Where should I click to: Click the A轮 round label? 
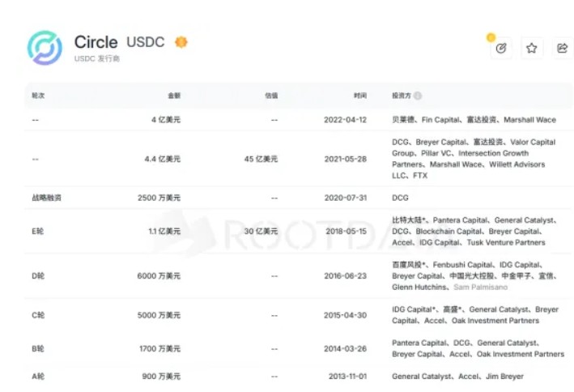(x=38, y=377)
